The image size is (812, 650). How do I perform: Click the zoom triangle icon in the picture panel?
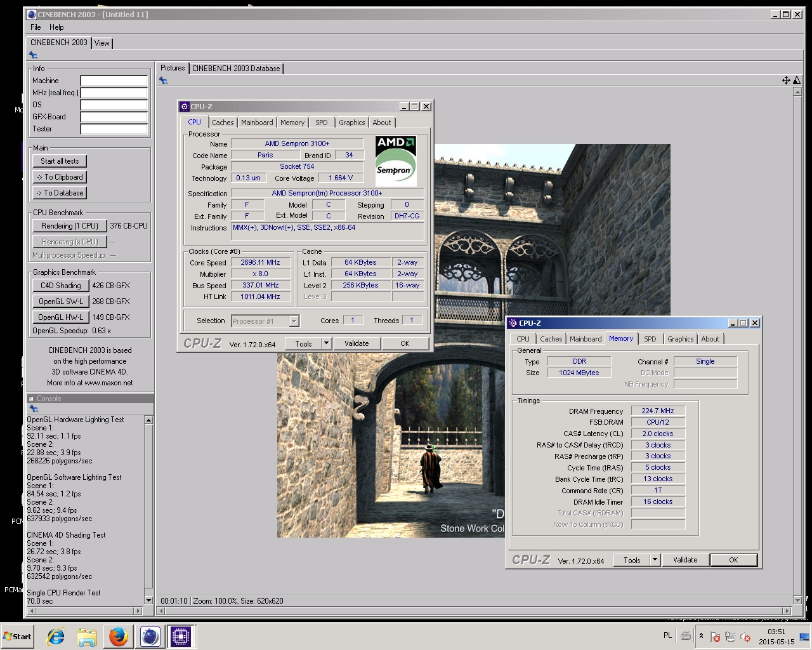797,80
